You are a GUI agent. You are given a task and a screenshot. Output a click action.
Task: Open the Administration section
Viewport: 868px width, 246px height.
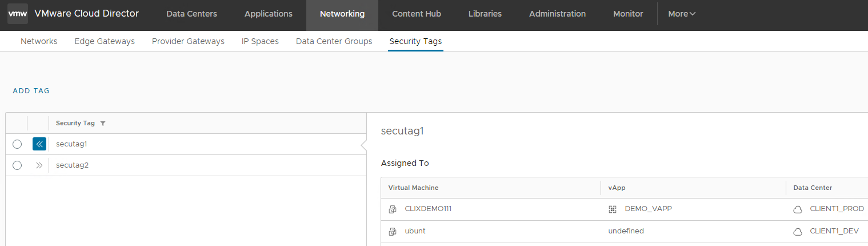click(x=557, y=14)
